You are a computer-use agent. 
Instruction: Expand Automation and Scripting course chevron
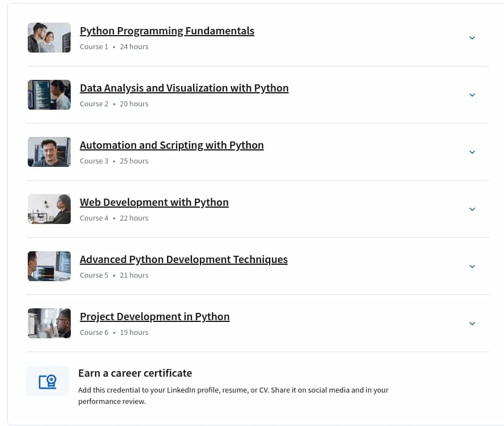[x=472, y=152]
